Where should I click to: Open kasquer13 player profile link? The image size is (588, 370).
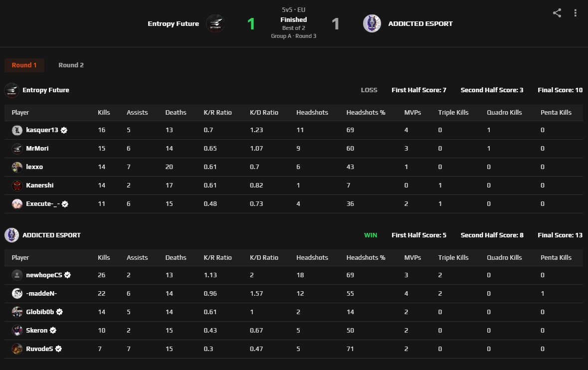click(42, 130)
